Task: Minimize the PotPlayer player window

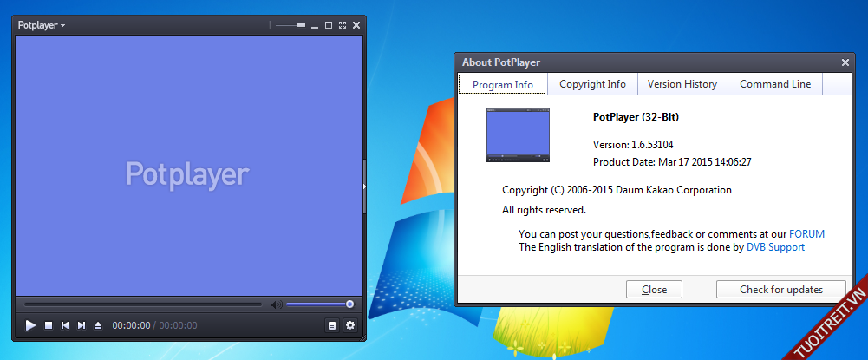Action: [x=315, y=25]
